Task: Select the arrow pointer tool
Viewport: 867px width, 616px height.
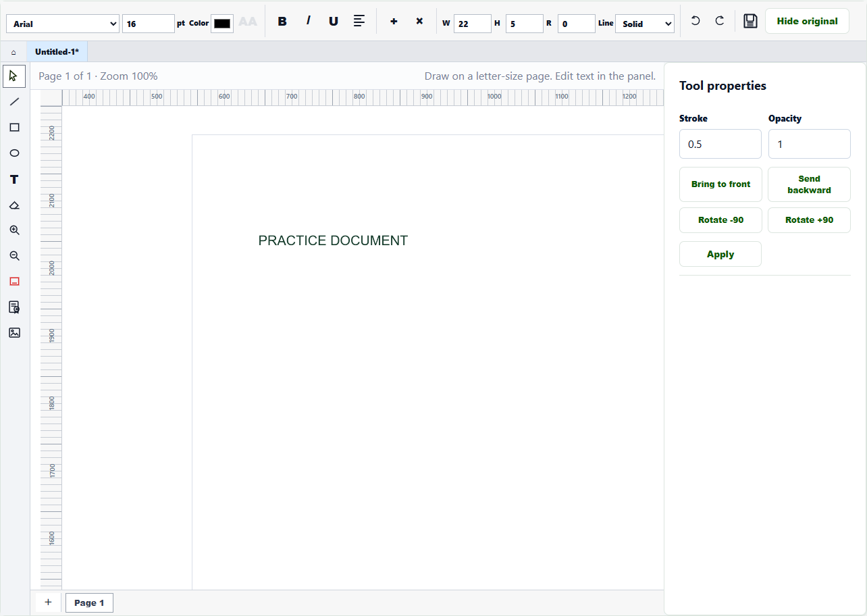Action: (14, 76)
